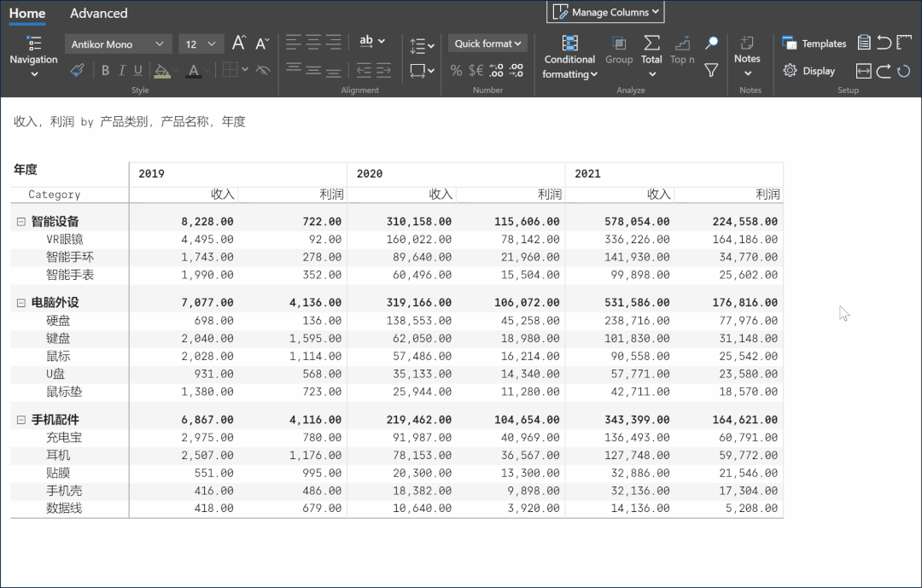Click the search magnifier icon
The height and width of the screenshot is (588, 922).
(711, 43)
